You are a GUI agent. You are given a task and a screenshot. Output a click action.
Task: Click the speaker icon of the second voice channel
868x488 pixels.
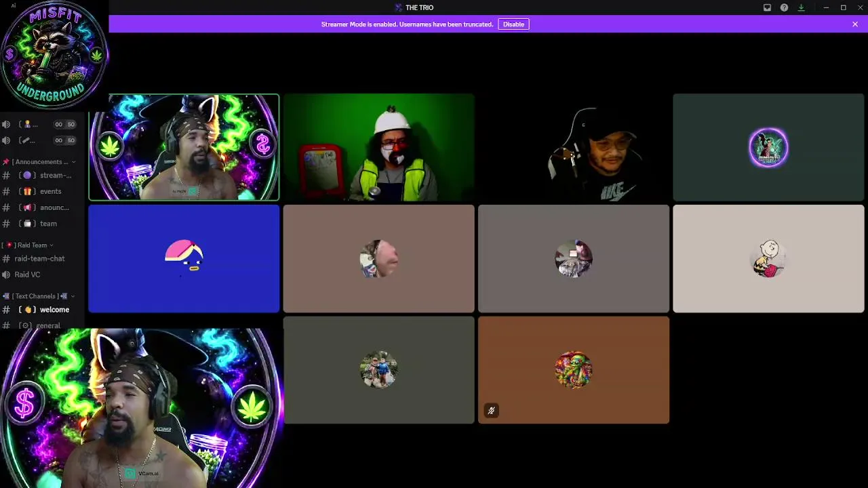coord(6,140)
